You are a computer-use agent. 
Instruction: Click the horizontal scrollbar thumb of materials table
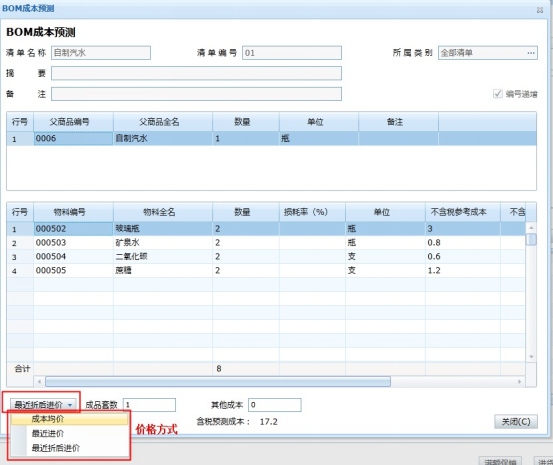click(218, 381)
